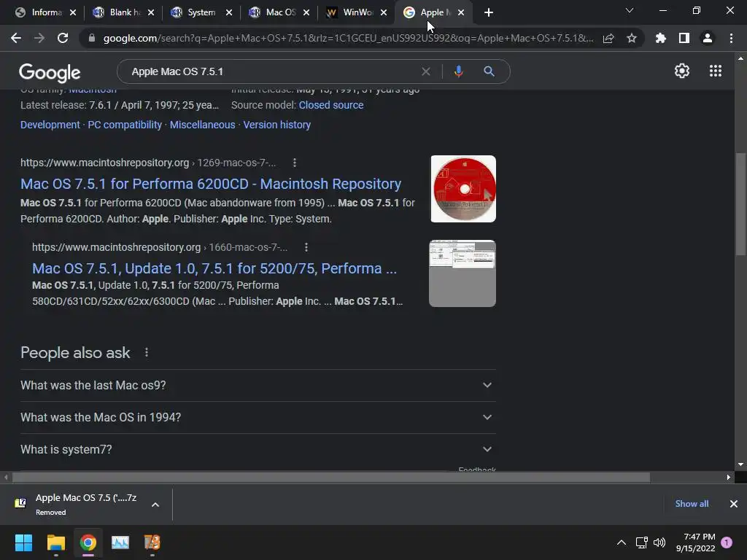747x560 pixels.
Task: Open the Chrome profile avatar menu
Action: [x=708, y=38]
